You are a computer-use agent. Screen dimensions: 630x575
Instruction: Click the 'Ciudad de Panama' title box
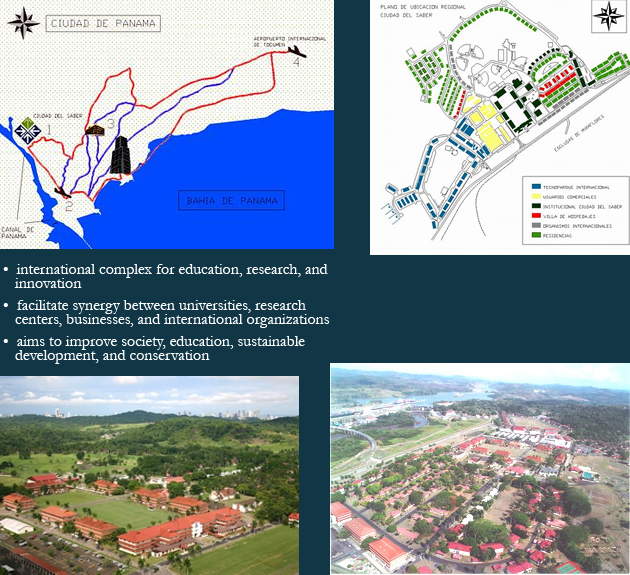92,22
